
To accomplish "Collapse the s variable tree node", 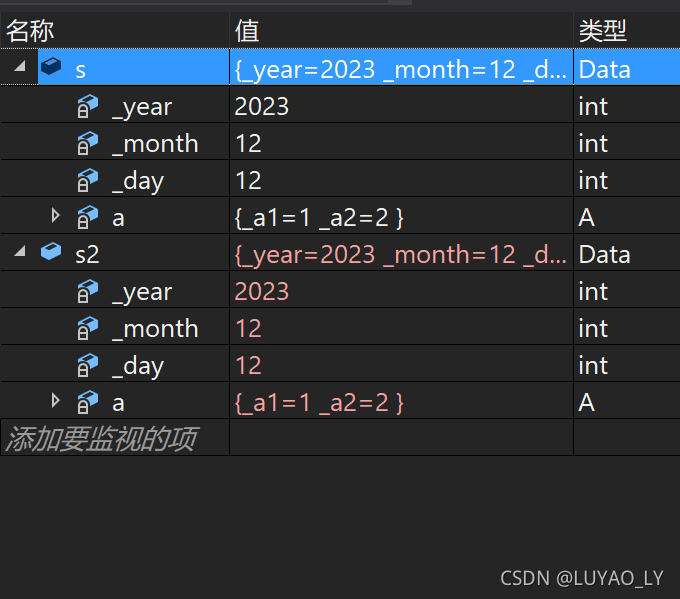I will pos(20,66).
